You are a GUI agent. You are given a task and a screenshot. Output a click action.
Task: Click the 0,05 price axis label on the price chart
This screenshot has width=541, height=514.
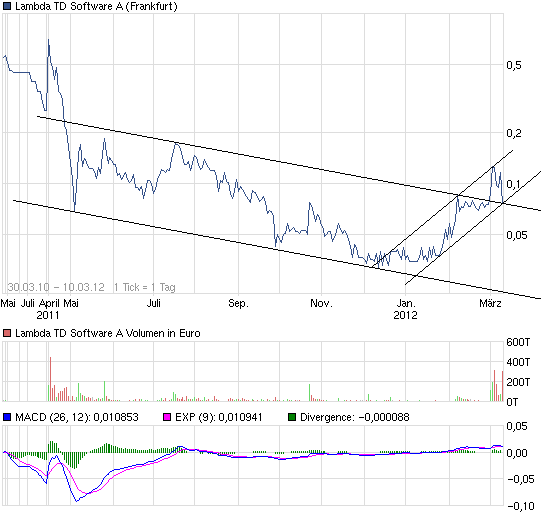(517, 235)
